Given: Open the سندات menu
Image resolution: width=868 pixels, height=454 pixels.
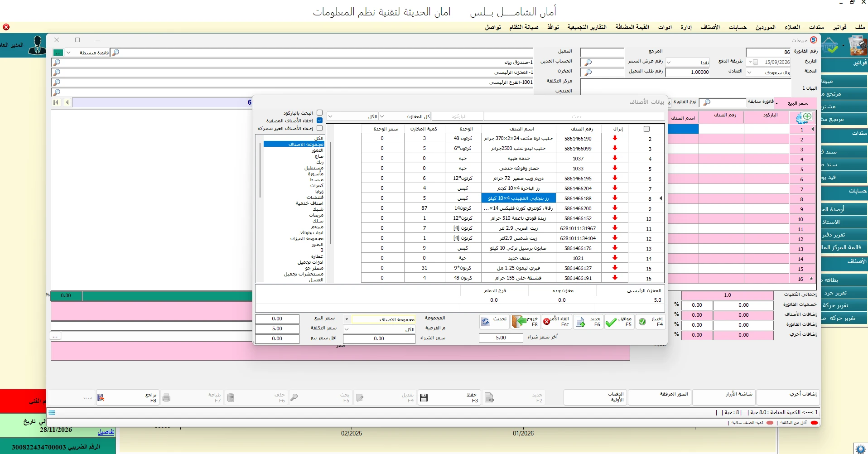Looking at the screenshot, I should click(816, 27).
